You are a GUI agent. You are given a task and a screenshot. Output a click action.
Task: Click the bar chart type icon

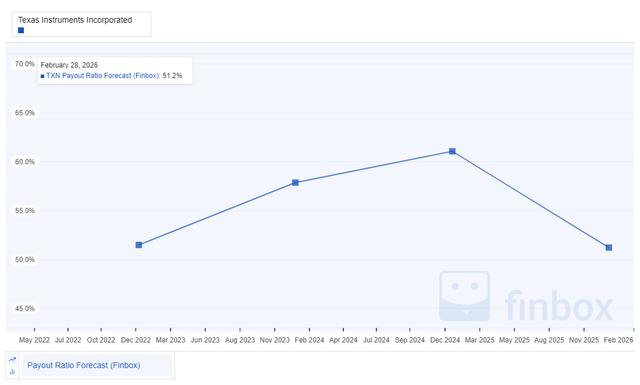[x=12, y=372]
